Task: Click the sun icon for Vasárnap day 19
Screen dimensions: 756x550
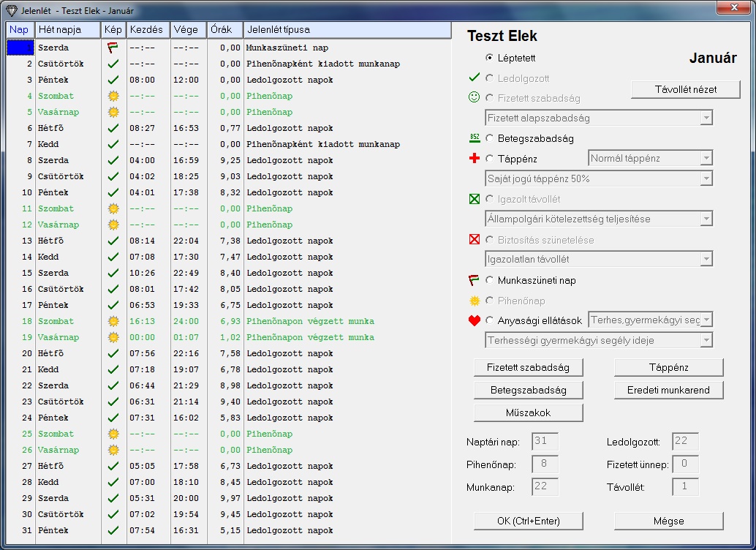Action: (x=113, y=337)
